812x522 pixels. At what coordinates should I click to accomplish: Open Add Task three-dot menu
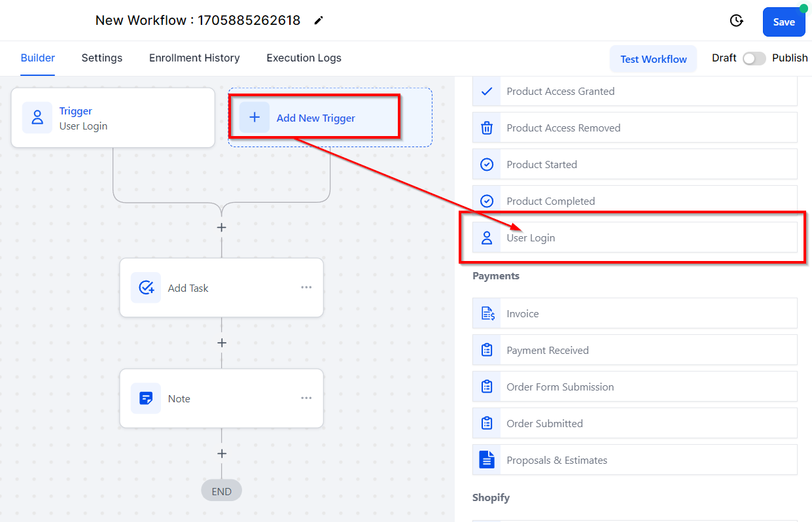click(306, 287)
